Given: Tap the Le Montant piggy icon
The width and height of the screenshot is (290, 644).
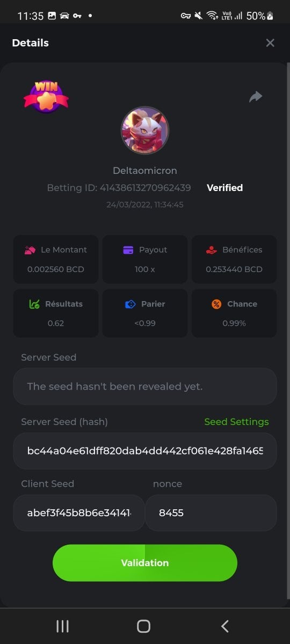Looking at the screenshot, I should coord(30,250).
